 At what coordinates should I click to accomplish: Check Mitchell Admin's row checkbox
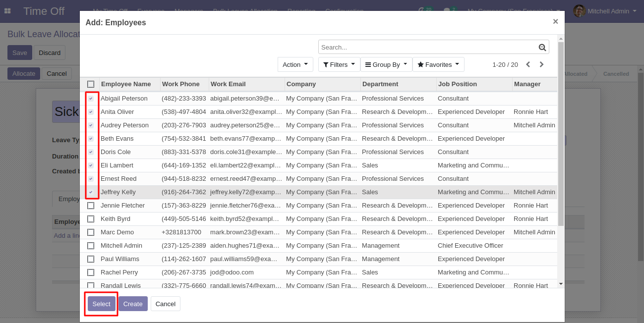[x=91, y=246]
